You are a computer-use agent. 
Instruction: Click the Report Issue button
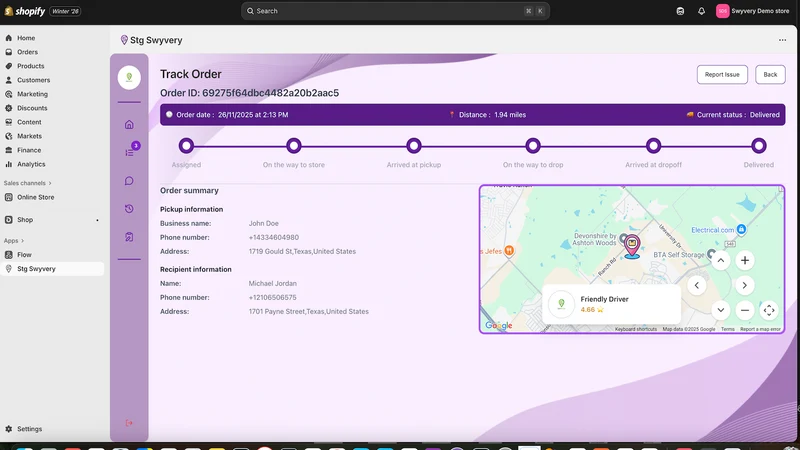point(722,74)
